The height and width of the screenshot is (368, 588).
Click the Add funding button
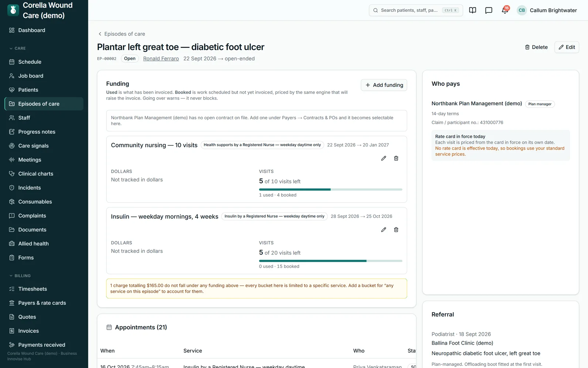point(384,85)
